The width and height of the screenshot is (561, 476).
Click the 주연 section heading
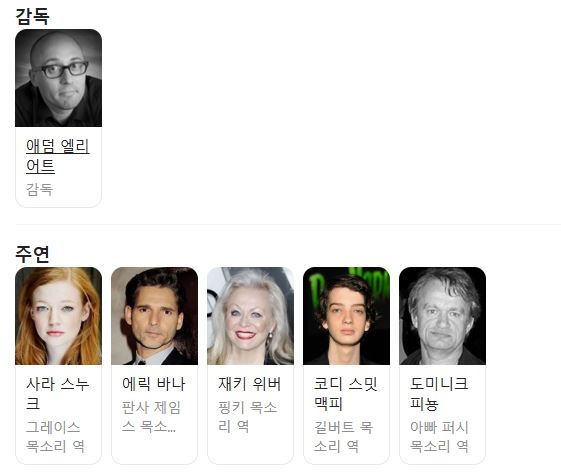coord(32,254)
